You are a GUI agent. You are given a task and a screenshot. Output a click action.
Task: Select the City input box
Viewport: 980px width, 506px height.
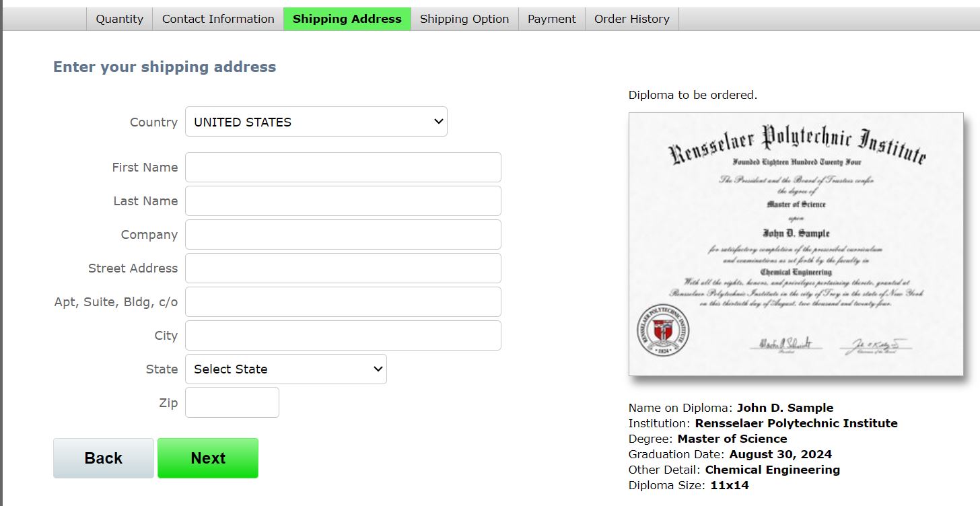coord(343,336)
